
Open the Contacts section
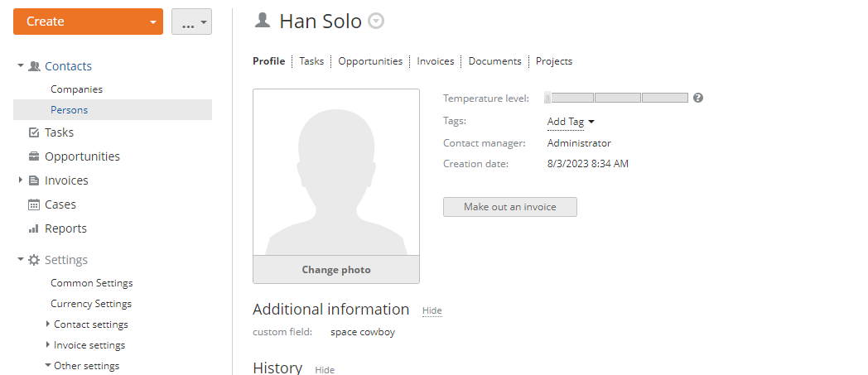pos(68,66)
